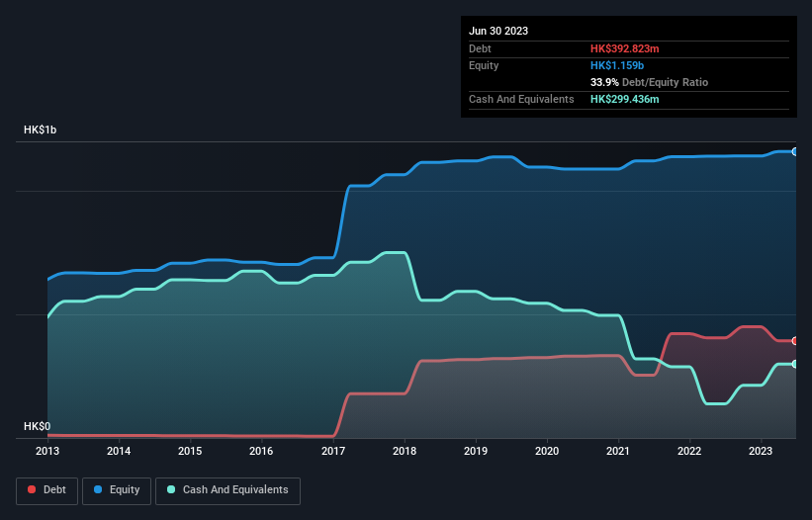Click the HK$1b y-axis label
Viewport: 812px width, 520px height.
[x=40, y=130]
